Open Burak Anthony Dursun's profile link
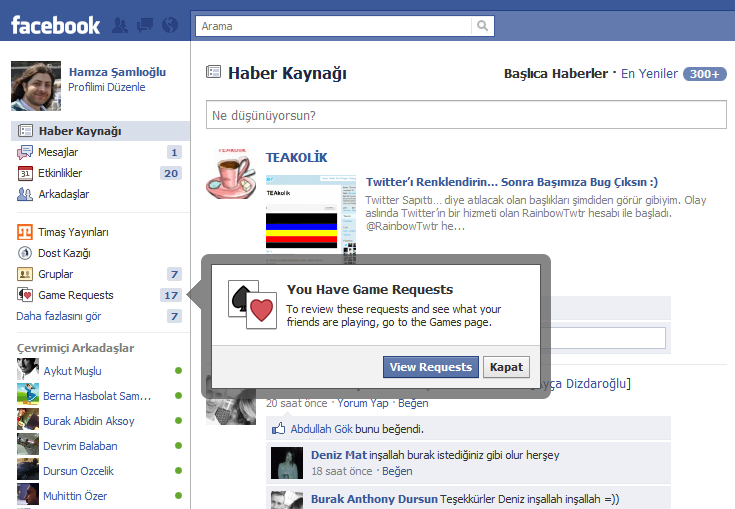Image resolution: width=735 pixels, height=509 pixels. [374, 499]
